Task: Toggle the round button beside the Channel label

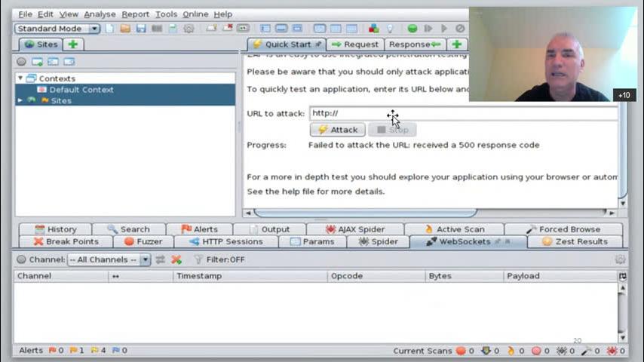Action: [x=21, y=259]
